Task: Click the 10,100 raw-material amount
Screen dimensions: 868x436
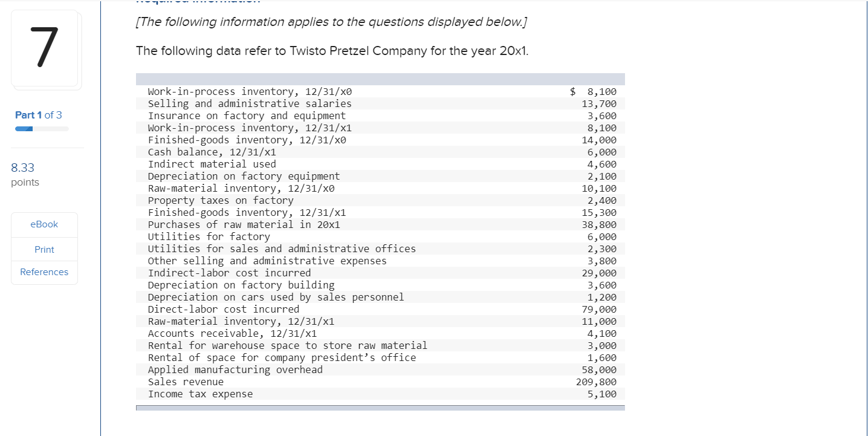Action: coord(599,188)
